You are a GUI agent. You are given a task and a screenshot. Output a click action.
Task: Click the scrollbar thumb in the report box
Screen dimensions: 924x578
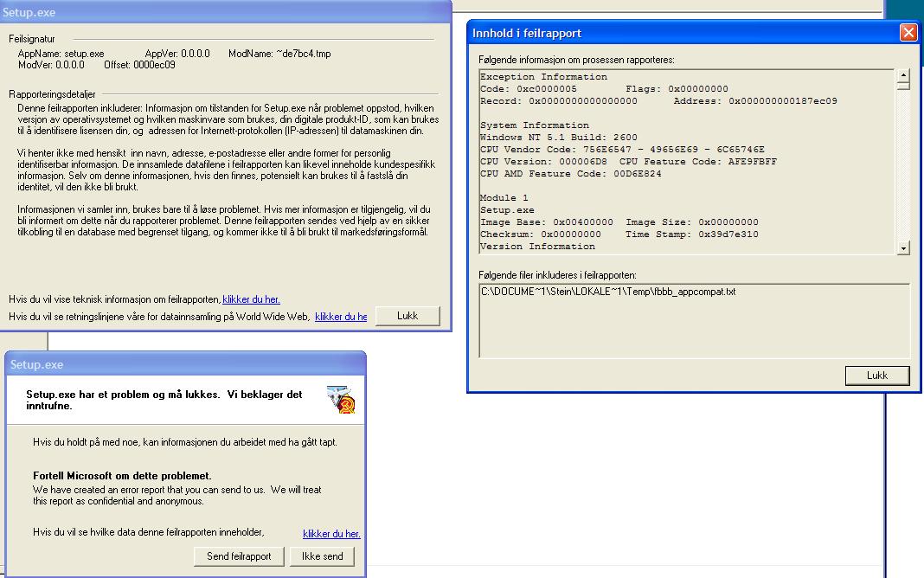coord(903,86)
